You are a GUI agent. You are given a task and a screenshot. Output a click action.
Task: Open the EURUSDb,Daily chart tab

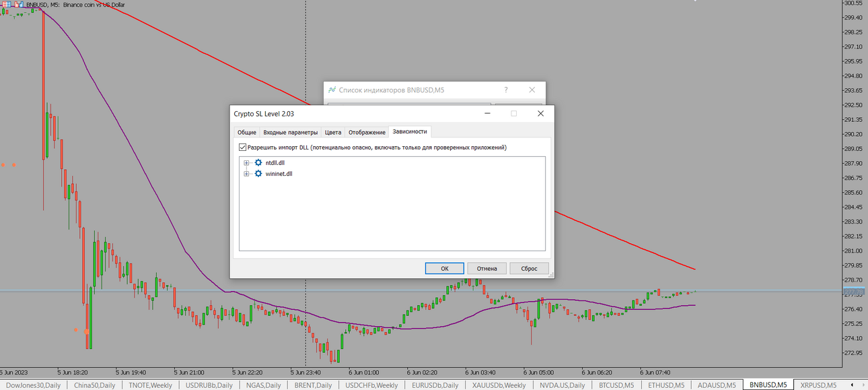435,385
